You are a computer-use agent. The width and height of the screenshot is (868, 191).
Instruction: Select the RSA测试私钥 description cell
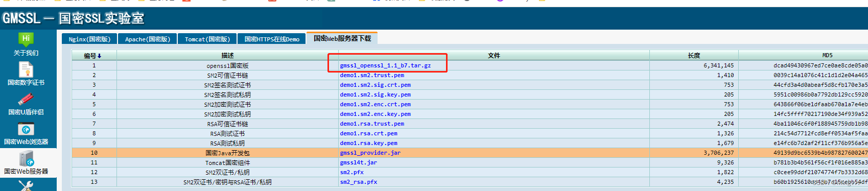[x=227, y=144]
